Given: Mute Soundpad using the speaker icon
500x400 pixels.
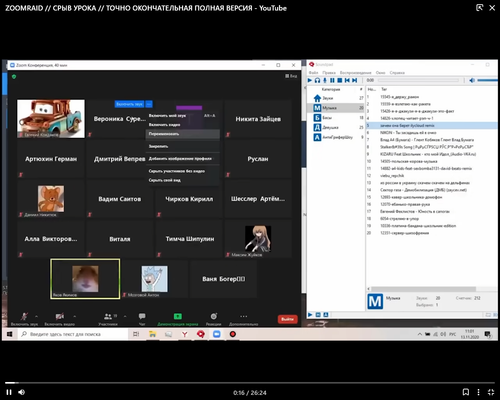Looking at the screenshot, I should click(x=472, y=80).
